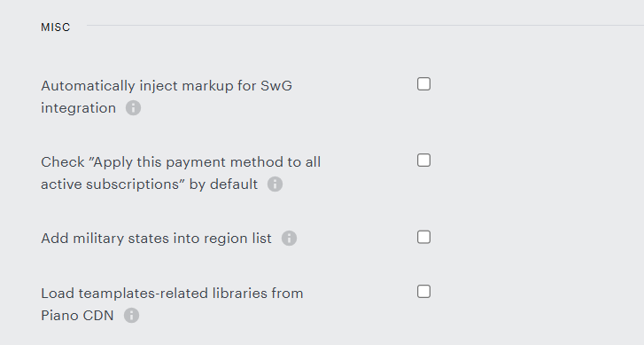Open info tooltip for SwG integration
The height and width of the screenshot is (345, 644).
pyautogui.click(x=133, y=108)
